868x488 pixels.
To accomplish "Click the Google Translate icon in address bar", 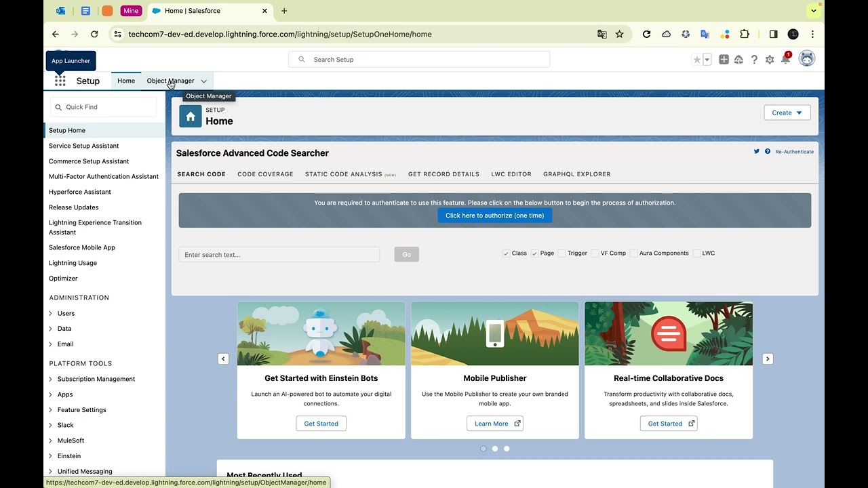I will coord(601,34).
